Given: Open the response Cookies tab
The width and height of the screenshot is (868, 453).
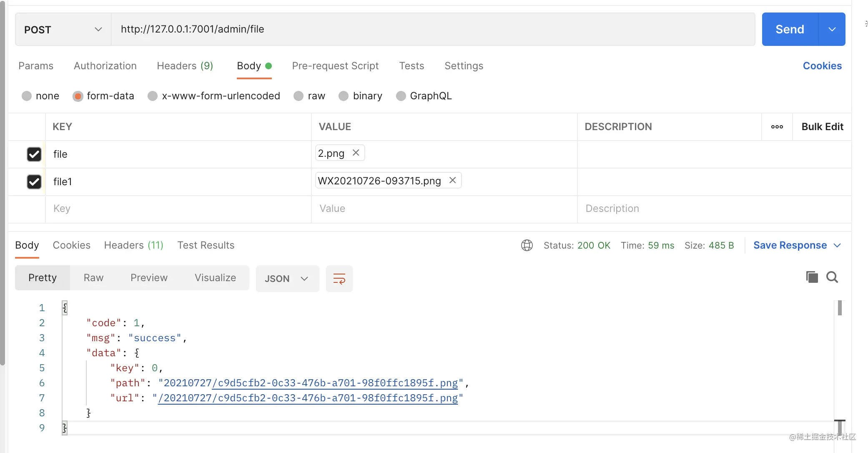Looking at the screenshot, I should (71, 245).
